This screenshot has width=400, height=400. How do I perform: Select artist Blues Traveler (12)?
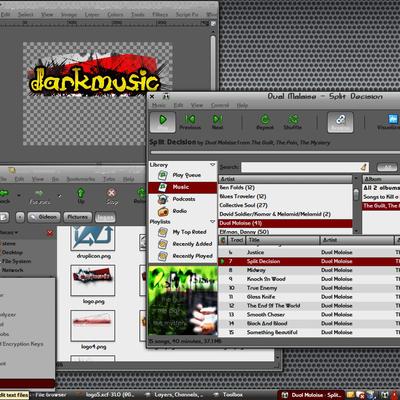click(x=285, y=196)
